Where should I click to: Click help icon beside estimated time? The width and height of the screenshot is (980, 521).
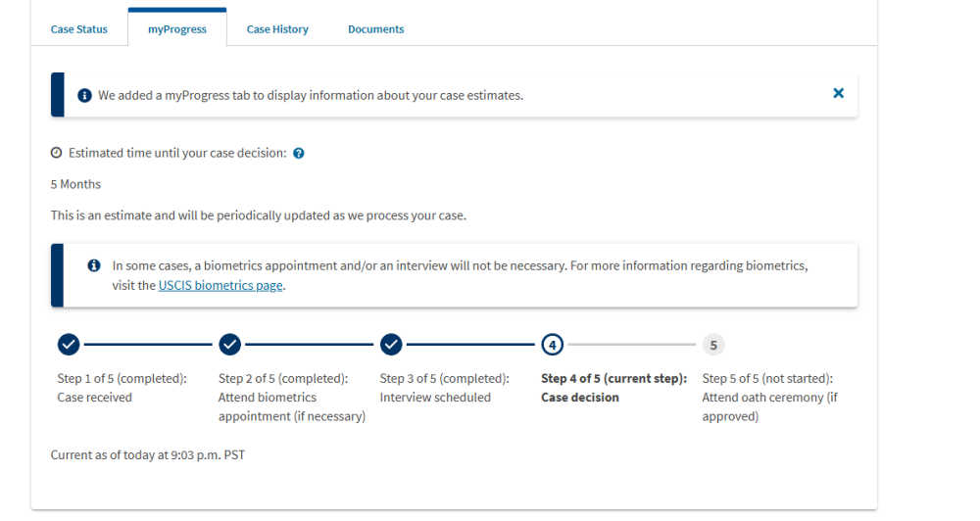pos(299,154)
